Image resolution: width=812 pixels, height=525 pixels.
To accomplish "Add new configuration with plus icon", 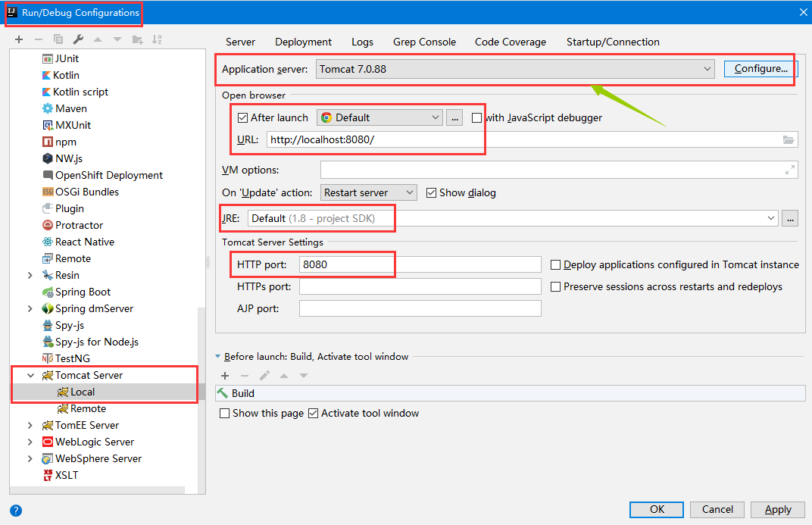I will (19, 39).
